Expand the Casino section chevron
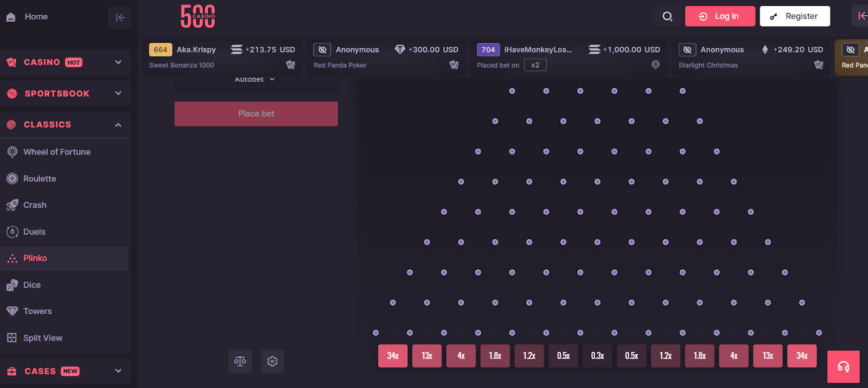Viewport: 868px width, 388px height. [118, 62]
